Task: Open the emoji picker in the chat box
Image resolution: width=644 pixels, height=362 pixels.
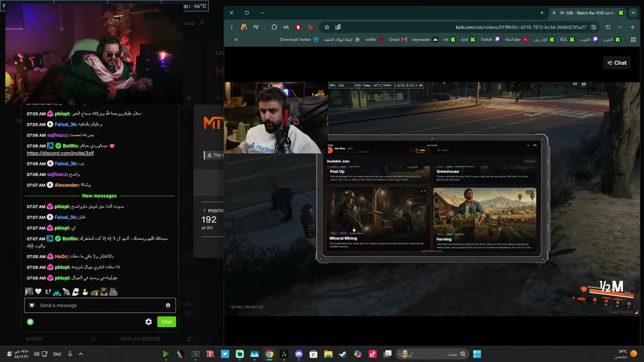Action: tap(168, 305)
